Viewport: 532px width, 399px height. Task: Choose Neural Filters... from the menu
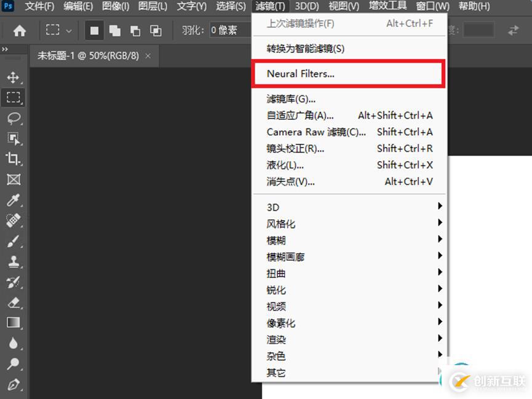click(x=349, y=74)
